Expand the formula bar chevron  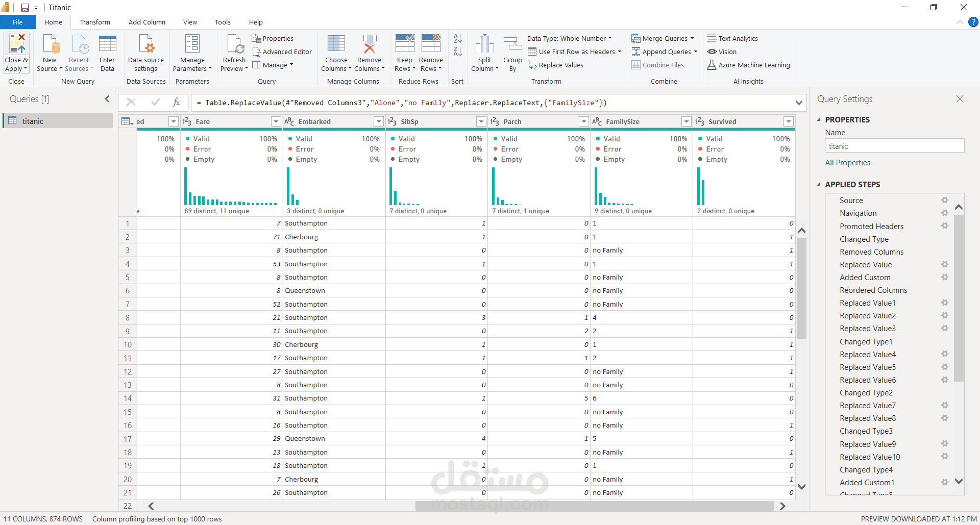click(x=799, y=103)
